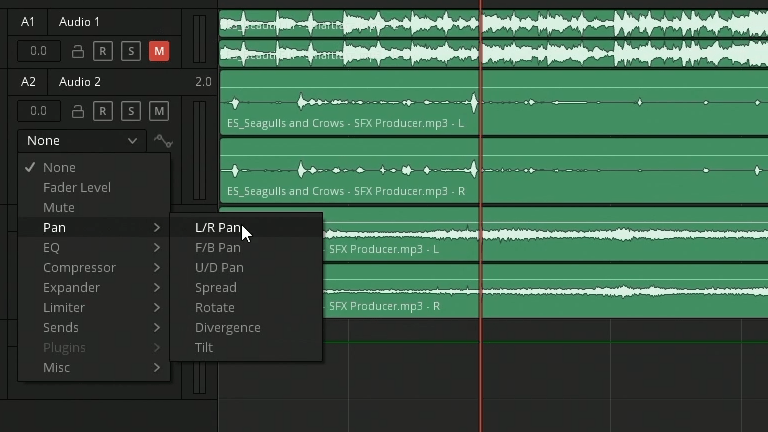Click Audio 2 volume field 0.0
The image size is (768, 432).
39,112
